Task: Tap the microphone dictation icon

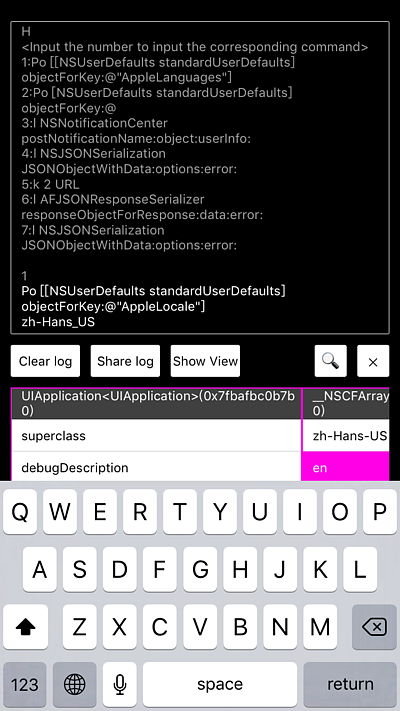Action: pyautogui.click(x=120, y=684)
